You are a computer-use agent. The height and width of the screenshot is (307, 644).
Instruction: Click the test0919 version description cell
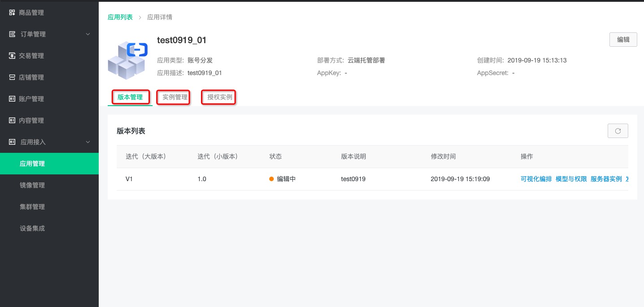(x=353, y=179)
